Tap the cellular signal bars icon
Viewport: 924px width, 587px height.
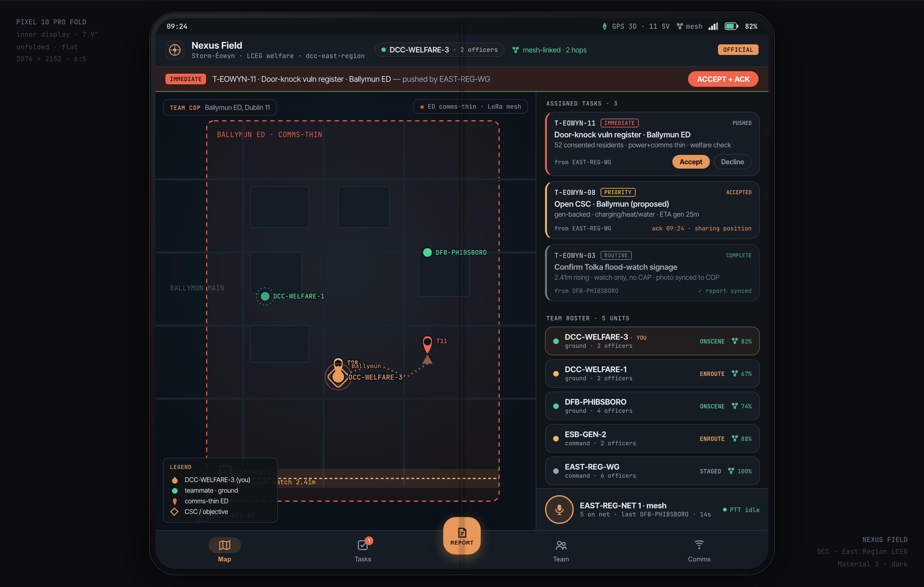point(713,27)
